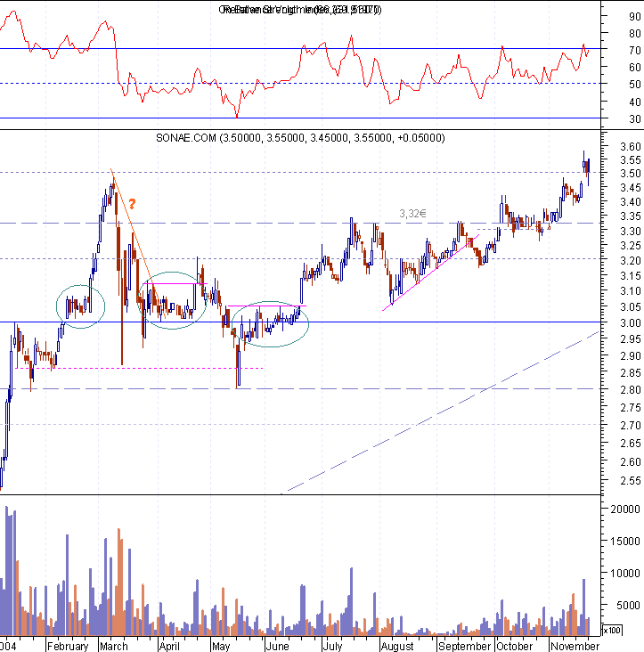
Task: Click the July month label
Action: 332,646
